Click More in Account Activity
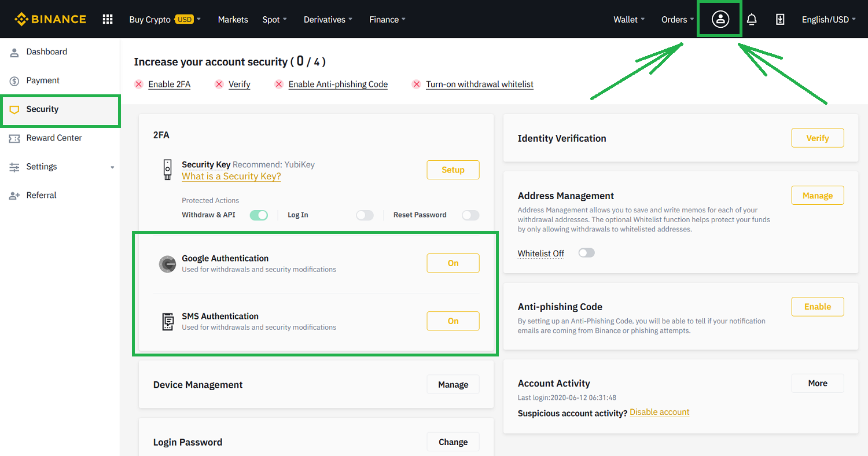868x456 pixels. point(818,383)
